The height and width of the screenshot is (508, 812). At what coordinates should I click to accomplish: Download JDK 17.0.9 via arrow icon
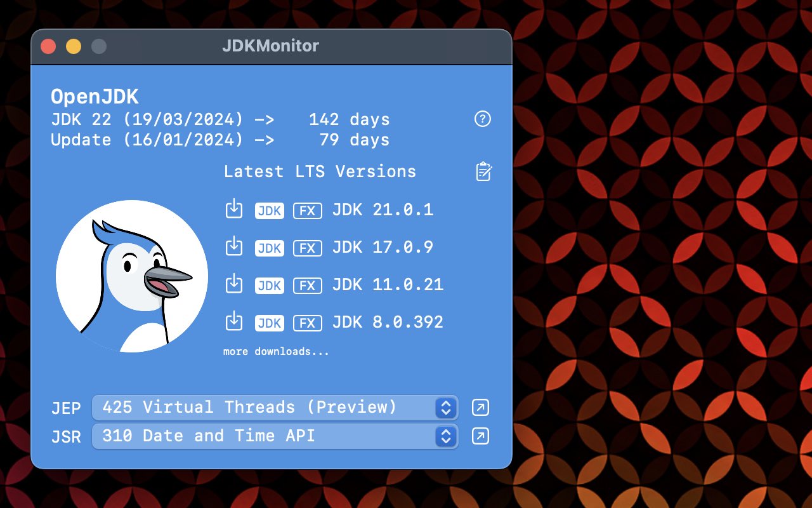pyautogui.click(x=234, y=246)
